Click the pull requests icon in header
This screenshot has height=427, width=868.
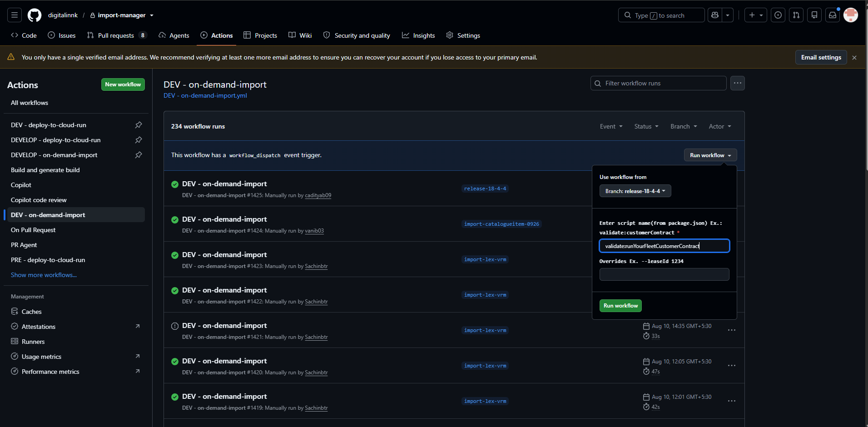[796, 15]
